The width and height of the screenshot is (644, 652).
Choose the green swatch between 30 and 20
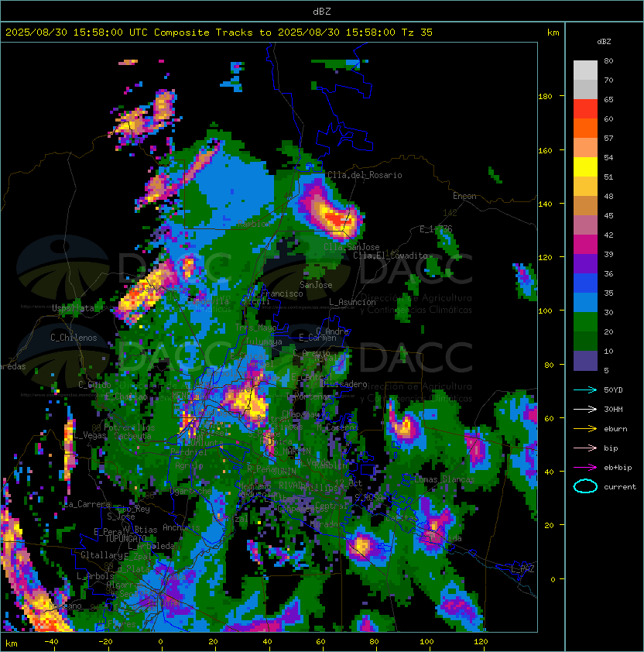(585, 321)
